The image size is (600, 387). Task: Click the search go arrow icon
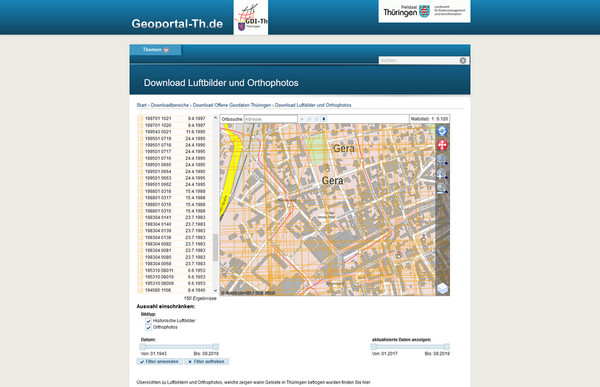tap(463, 60)
